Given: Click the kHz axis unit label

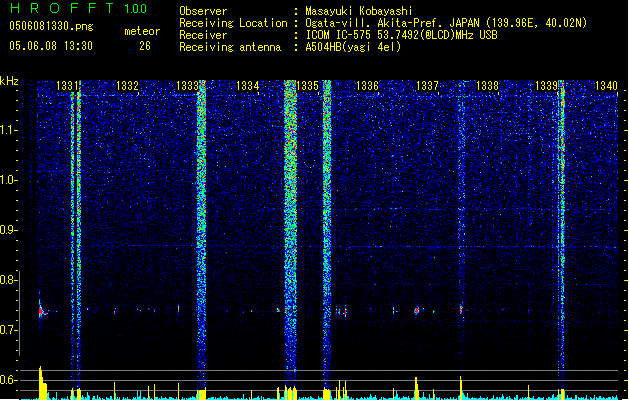Looking at the screenshot, I should pyautogui.click(x=9, y=81).
